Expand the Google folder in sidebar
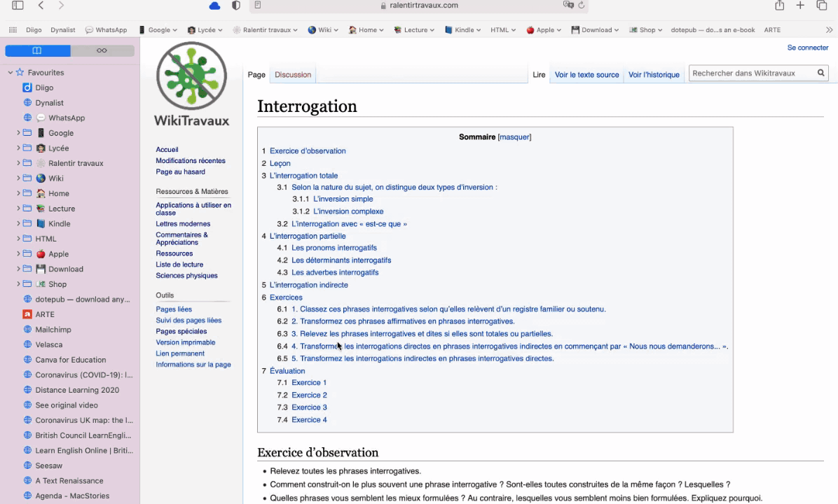This screenshot has width=838, height=504. (x=18, y=132)
